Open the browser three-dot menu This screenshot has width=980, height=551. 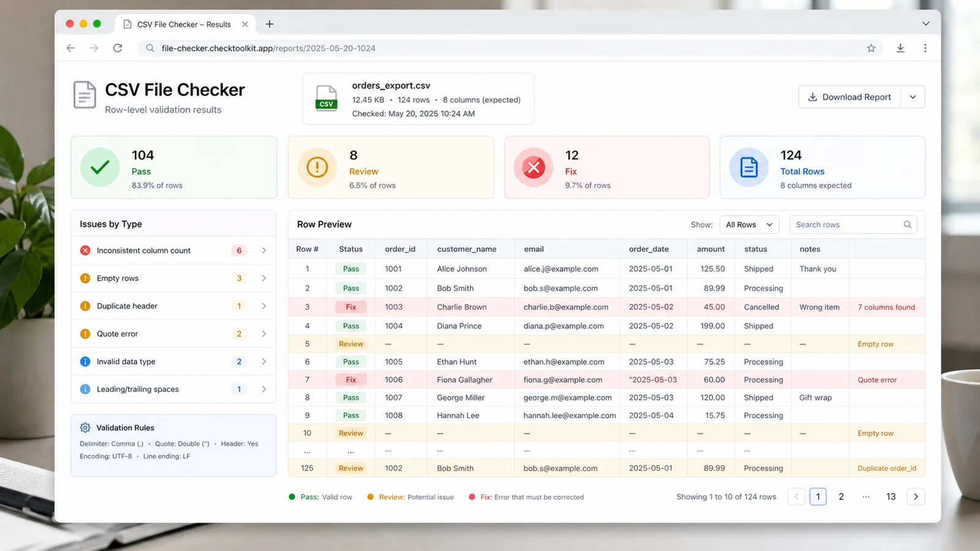925,48
